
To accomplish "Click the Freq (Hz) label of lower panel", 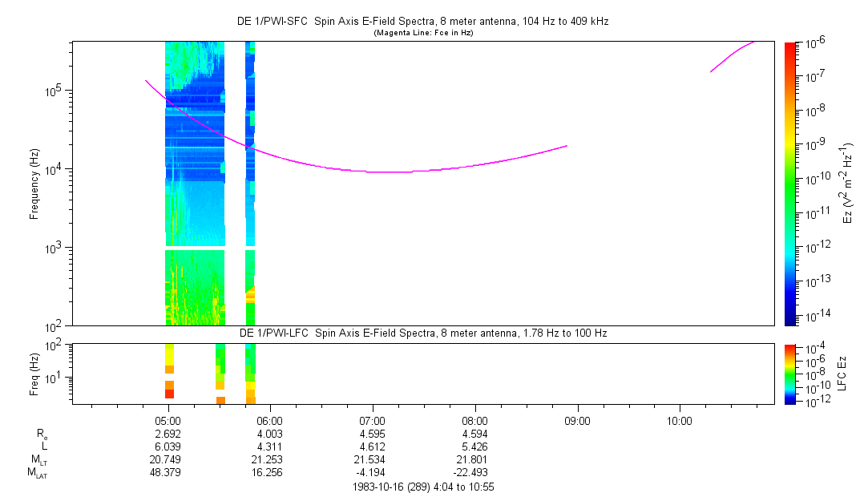I will [34, 374].
